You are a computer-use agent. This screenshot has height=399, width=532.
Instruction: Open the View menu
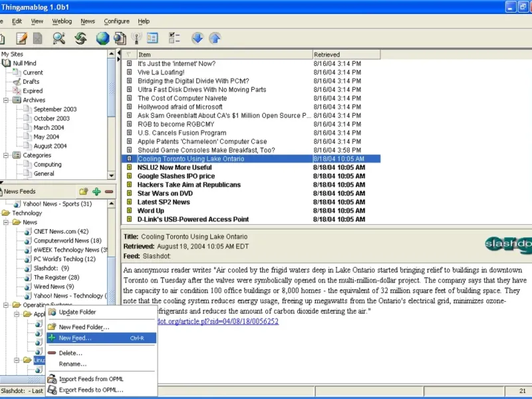[x=37, y=21]
